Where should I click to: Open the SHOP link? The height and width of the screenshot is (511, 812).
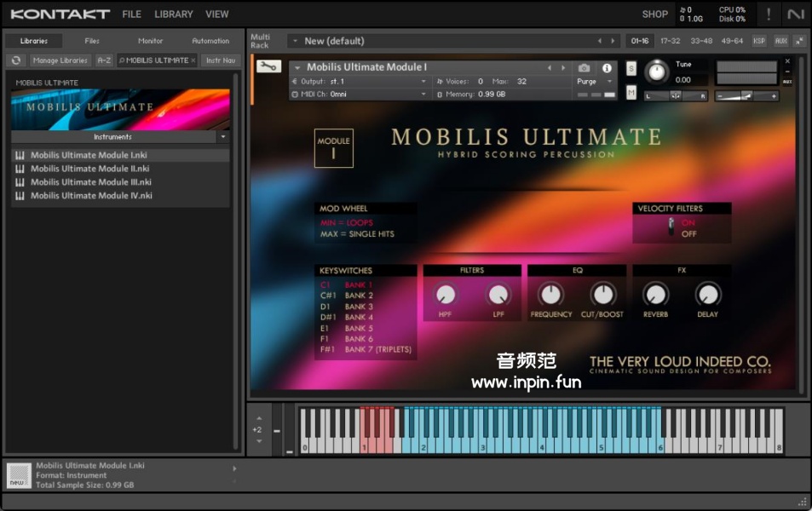(654, 14)
